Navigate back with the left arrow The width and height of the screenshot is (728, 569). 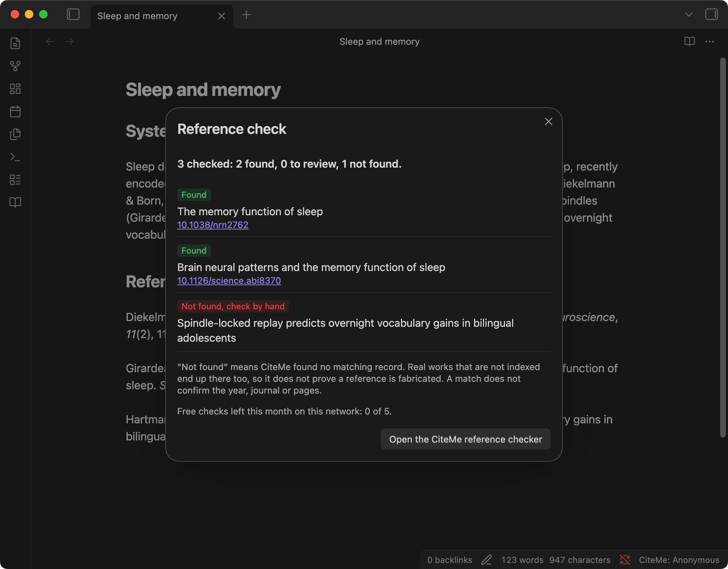(x=50, y=42)
